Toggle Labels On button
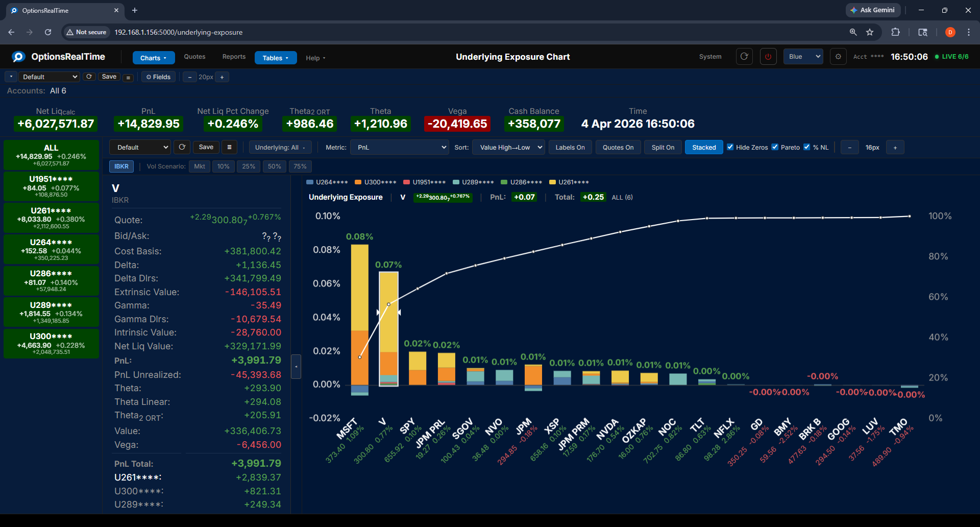 pos(570,147)
